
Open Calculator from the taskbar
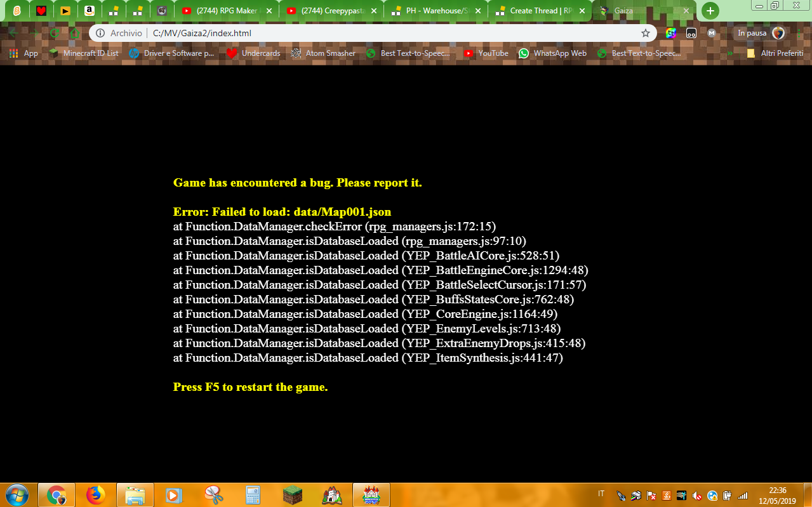pyautogui.click(x=253, y=495)
